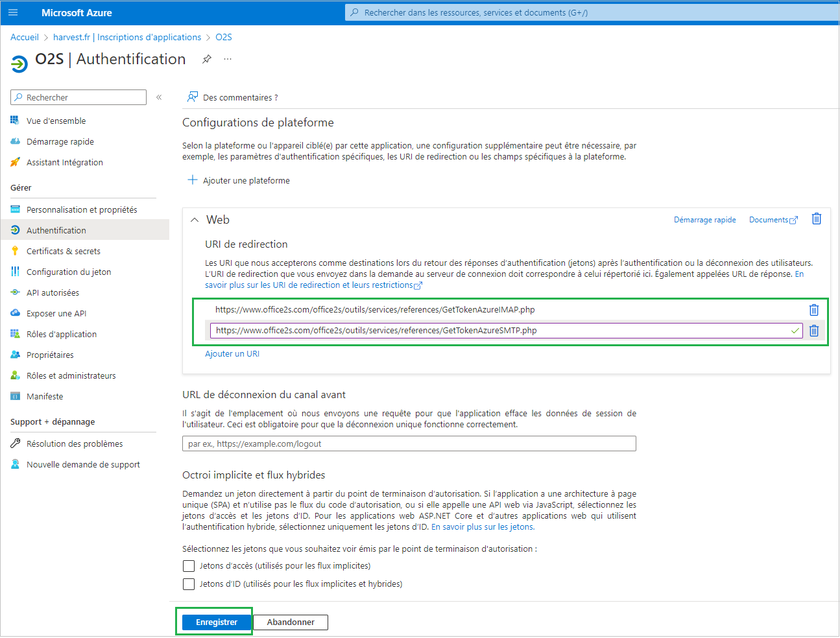The image size is (840, 638).
Task: Enable Jetons d'accès checkbox
Action: pos(189,566)
